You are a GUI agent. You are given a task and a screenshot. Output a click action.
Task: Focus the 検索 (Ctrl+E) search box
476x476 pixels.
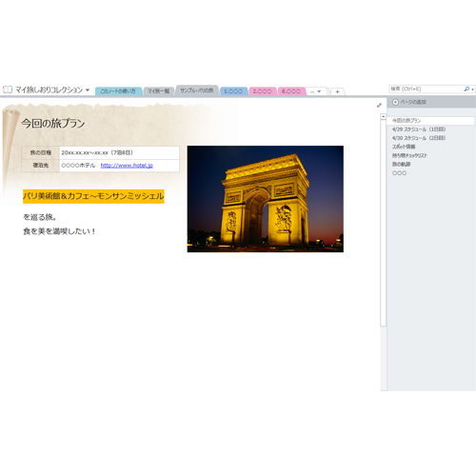(426, 89)
